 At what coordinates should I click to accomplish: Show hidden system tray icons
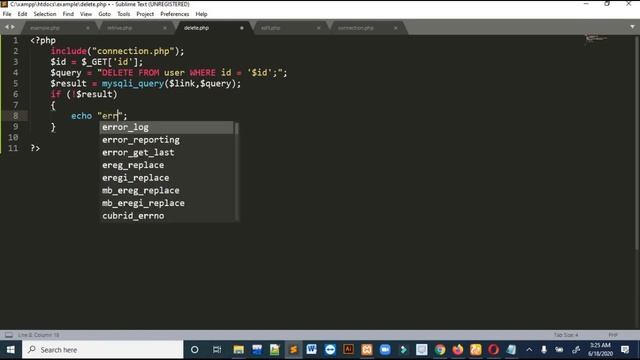[x=529, y=350]
